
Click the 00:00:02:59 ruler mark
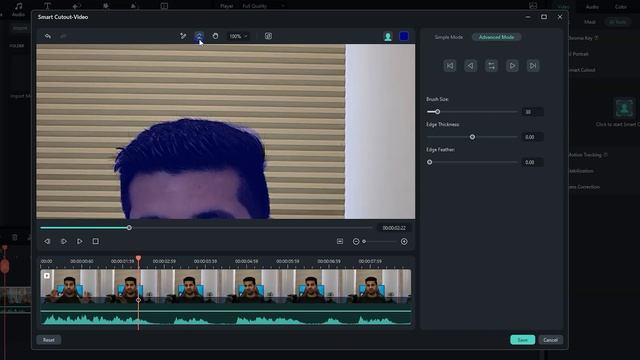(x=164, y=261)
